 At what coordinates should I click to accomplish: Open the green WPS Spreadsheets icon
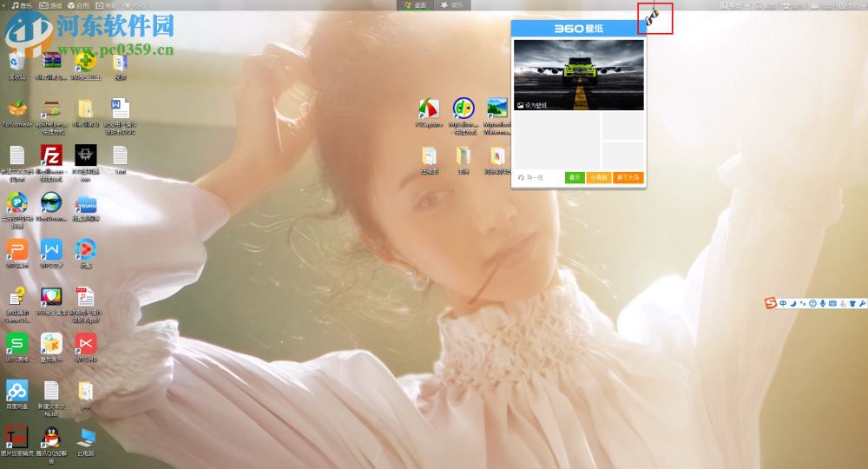tap(16, 343)
